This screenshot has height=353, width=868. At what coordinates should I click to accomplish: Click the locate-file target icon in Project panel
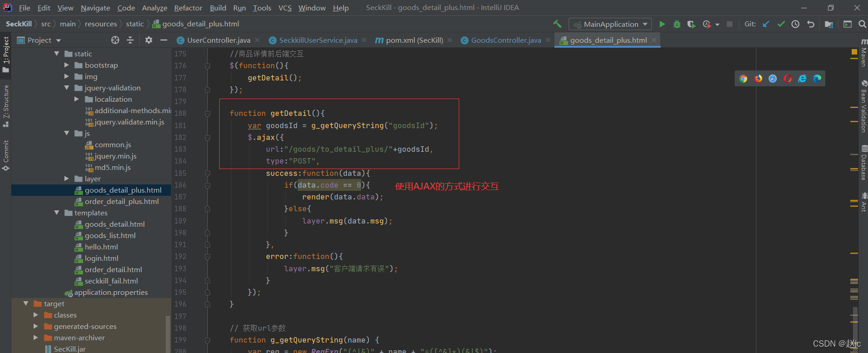115,40
